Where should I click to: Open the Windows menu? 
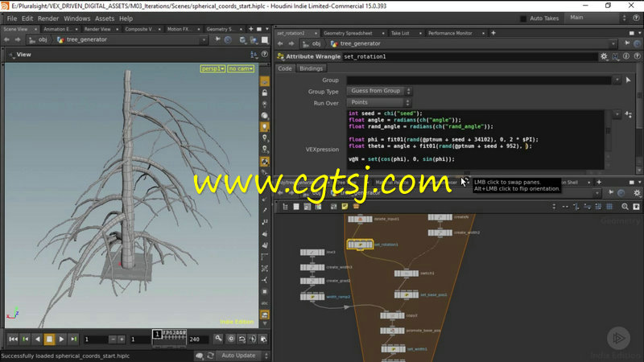[76, 19]
